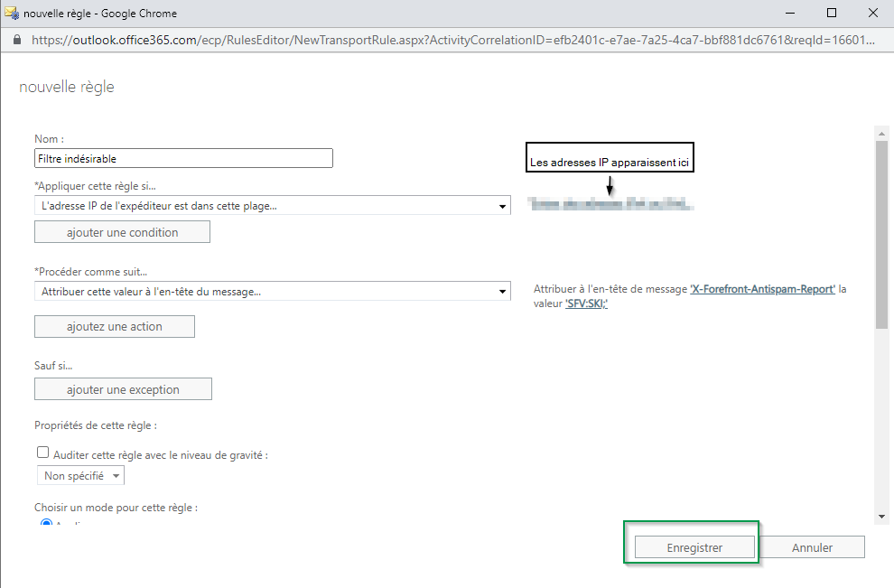Open the 'X-Forefront-Antispam-Report' header link

pos(762,289)
